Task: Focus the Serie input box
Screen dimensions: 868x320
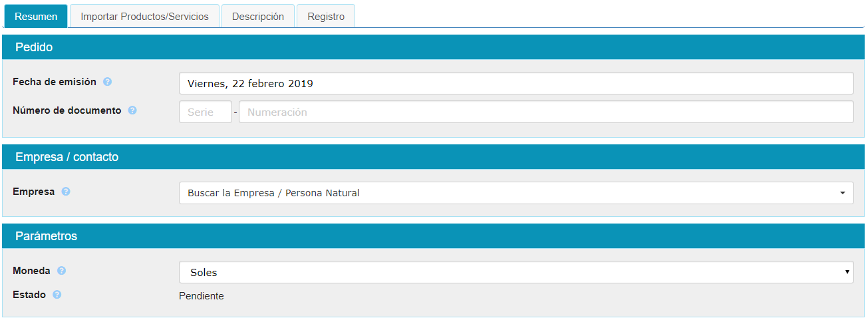Action: point(205,112)
